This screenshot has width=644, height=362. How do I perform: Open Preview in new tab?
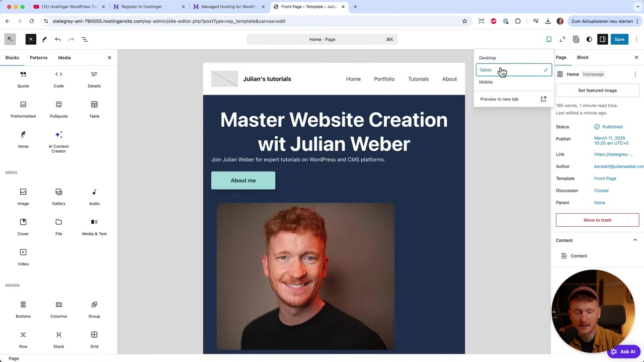pos(514,99)
